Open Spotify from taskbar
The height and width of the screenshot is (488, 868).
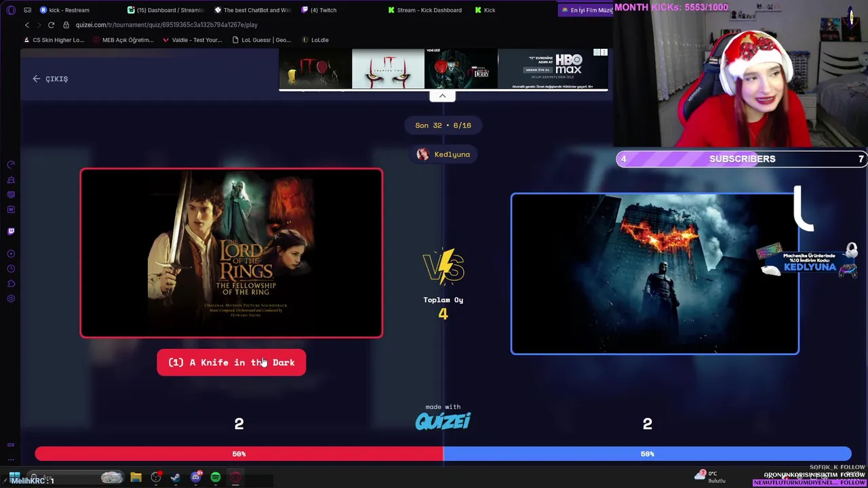pyautogui.click(x=216, y=478)
